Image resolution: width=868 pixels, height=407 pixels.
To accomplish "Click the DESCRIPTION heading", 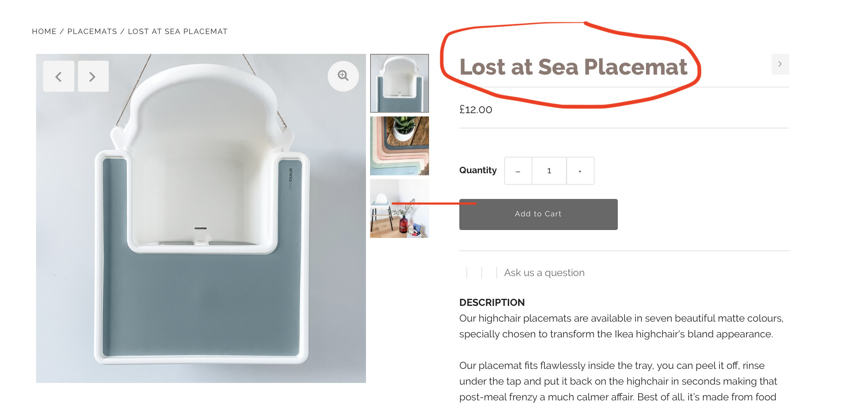I will pos(492,303).
